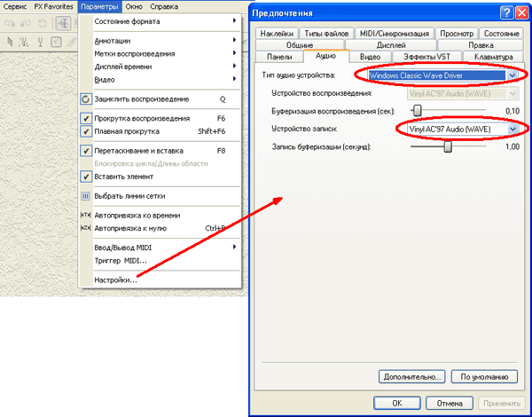The image size is (532, 417).
Task: Uncheck Плавная прокрутка menu option
Action: (x=86, y=131)
